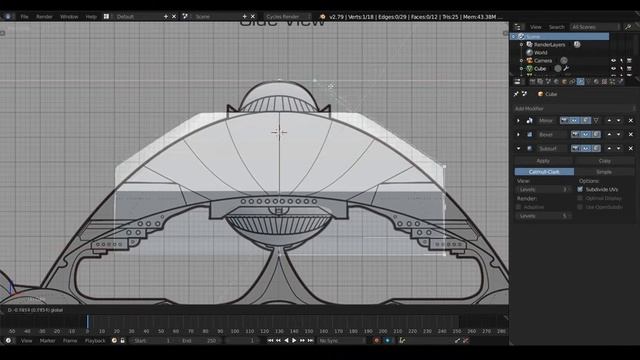
Task: Open the Particles properties tab
Action: (612, 82)
